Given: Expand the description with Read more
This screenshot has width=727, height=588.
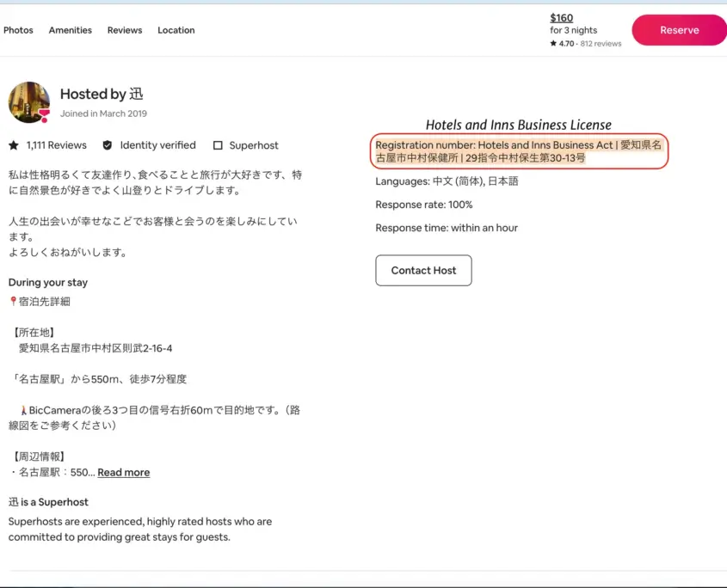Looking at the screenshot, I should pyautogui.click(x=123, y=473).
